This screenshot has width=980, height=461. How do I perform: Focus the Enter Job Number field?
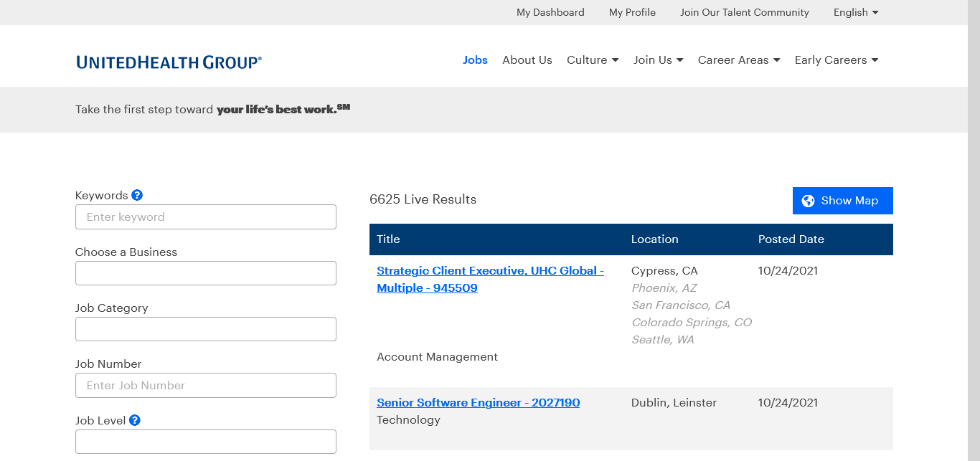206,386
